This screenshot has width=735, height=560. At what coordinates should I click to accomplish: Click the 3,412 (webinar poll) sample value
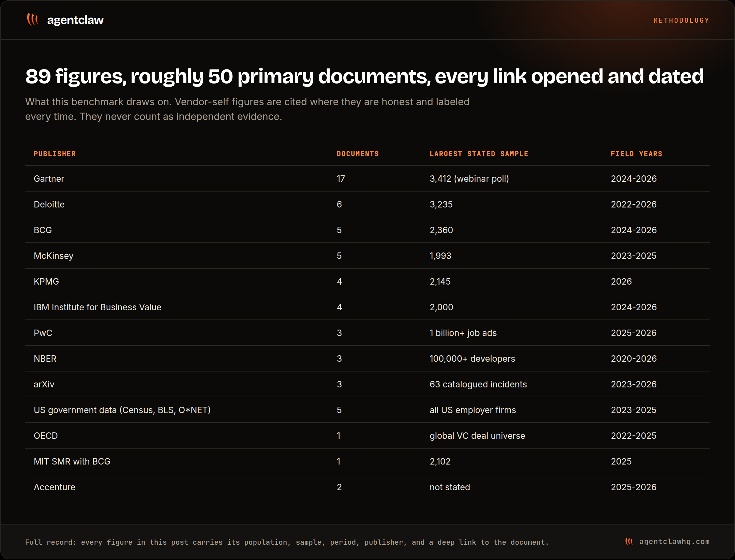tap(469, 179)
